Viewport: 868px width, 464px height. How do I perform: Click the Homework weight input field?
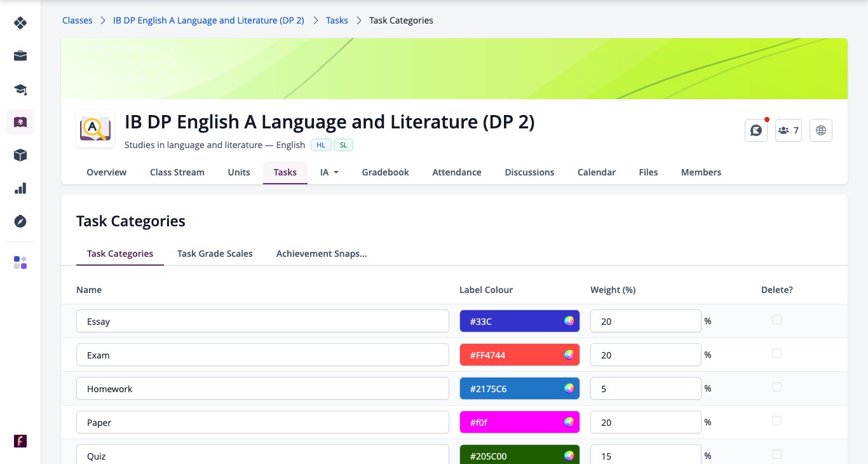[x=646, y=388]
